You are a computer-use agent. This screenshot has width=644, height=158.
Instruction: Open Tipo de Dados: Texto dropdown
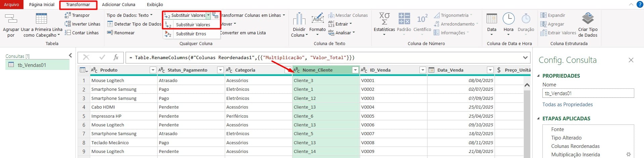pos(130,15)
